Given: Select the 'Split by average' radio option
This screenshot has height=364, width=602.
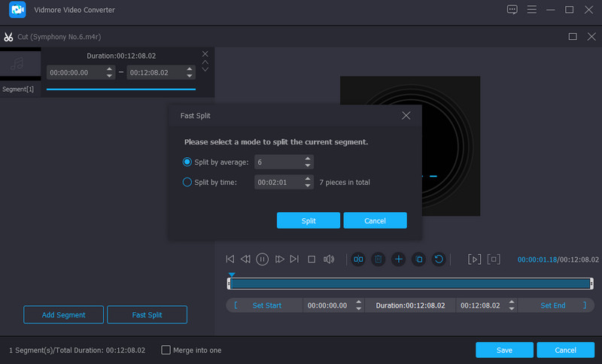Looking at the screenshot, I should [187, 162].
